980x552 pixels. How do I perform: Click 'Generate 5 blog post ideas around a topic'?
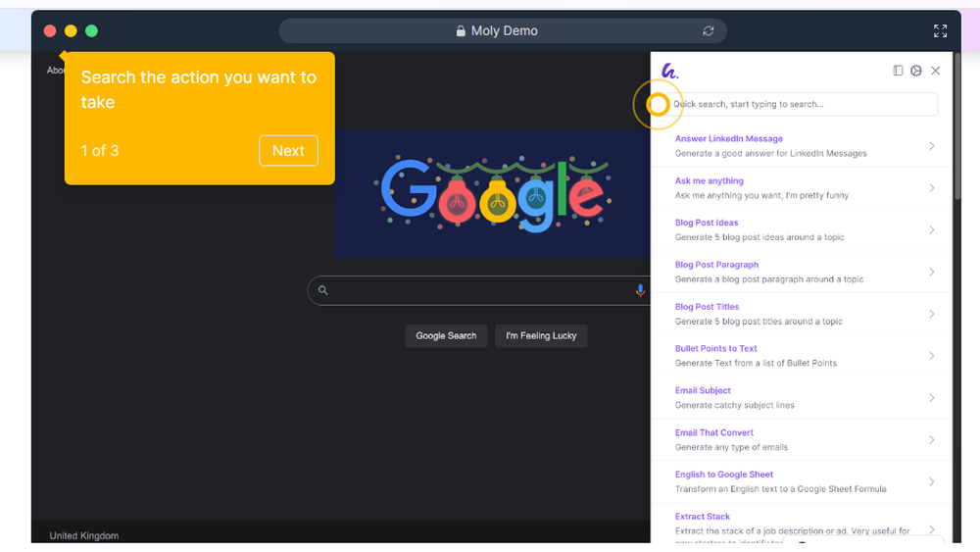click(x=759, y=237)
